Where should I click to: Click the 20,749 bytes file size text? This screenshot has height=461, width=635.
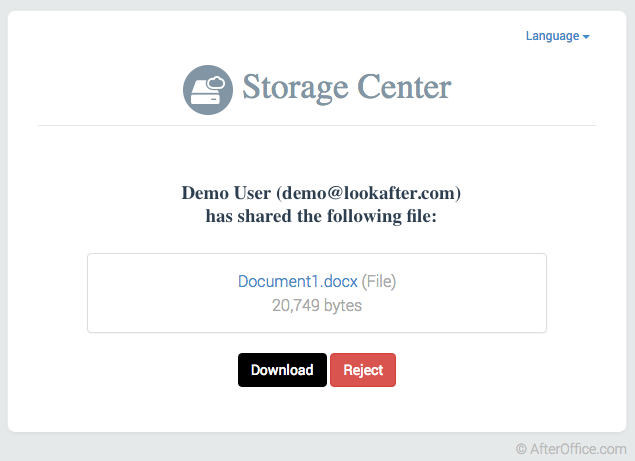point(317,306)
